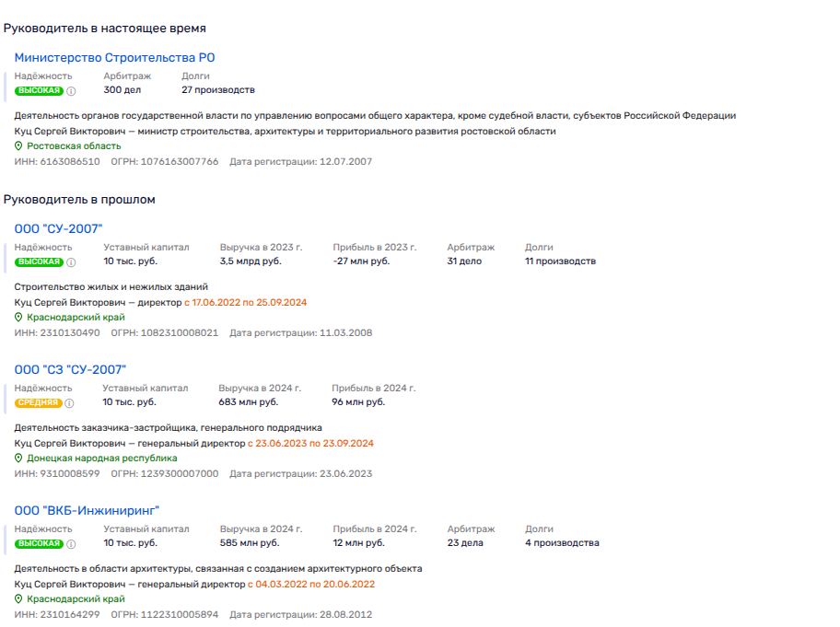Click ВЫСОКАЯ badge under Министерство Строительства РО
Screen dimensions: 840x627
40,91
